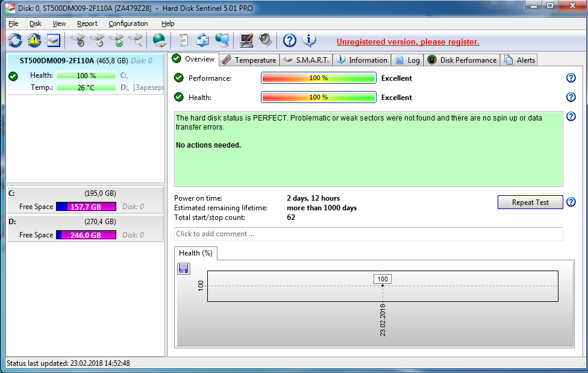Viewport: 588px width, 373px height.
Task: Click the 'more than 1000 days' lifetime value
Action: pyautogui.click(x=322, y=208)
